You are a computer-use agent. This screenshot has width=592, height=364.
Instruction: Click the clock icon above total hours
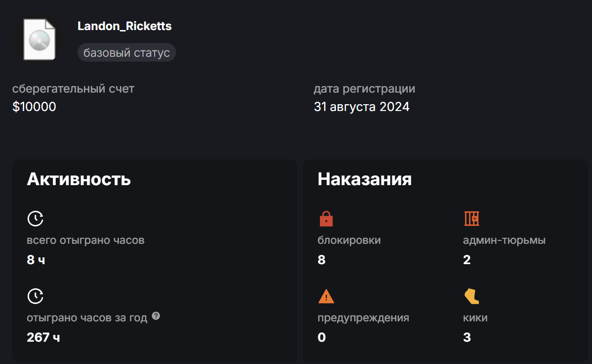[x=35, y=219]
